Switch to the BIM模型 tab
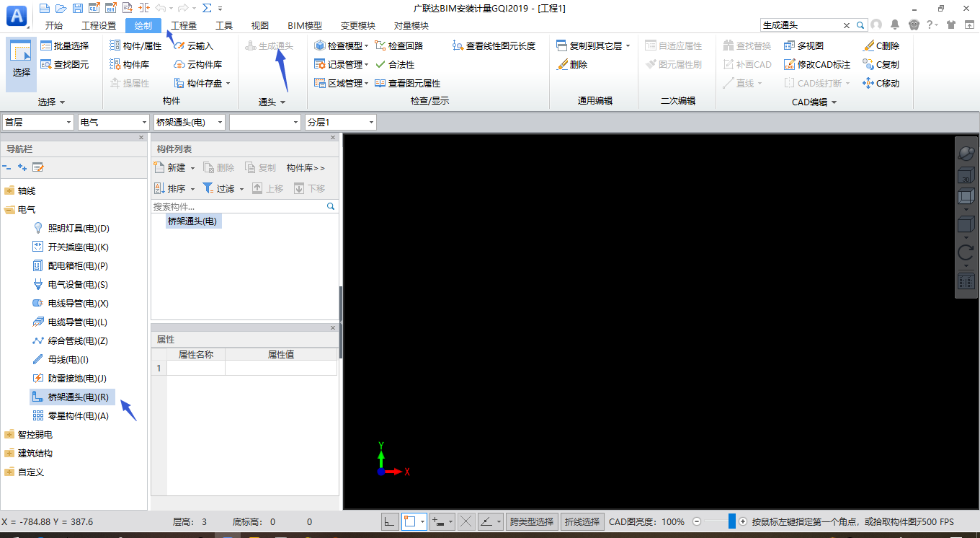 coord(304,25)
